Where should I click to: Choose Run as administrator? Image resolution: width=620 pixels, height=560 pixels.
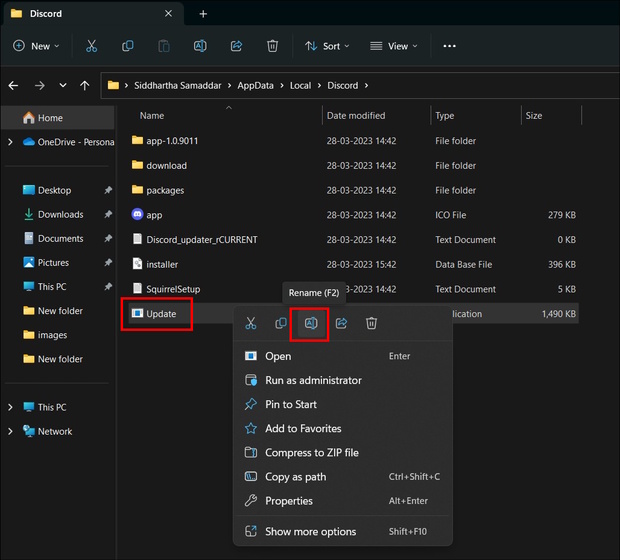click(342, 380)
